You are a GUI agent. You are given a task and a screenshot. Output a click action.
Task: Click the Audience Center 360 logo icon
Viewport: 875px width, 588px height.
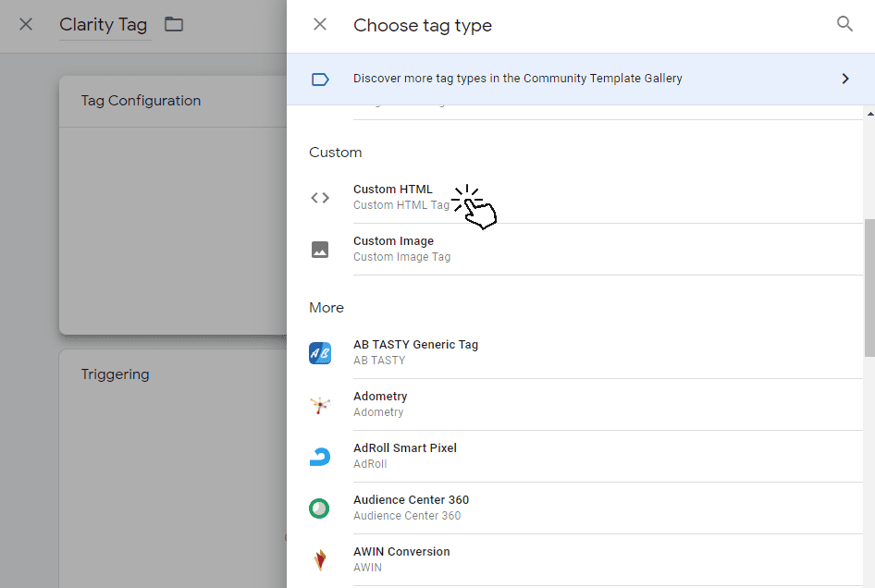[319, 508]
